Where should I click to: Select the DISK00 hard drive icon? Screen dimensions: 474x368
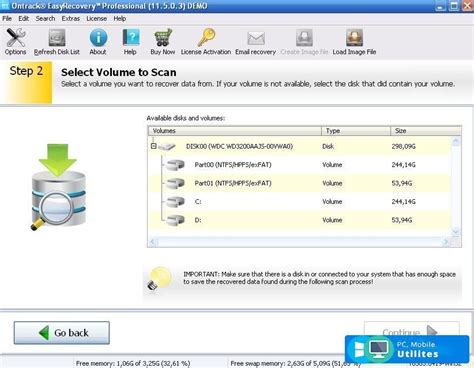(167, 147)
